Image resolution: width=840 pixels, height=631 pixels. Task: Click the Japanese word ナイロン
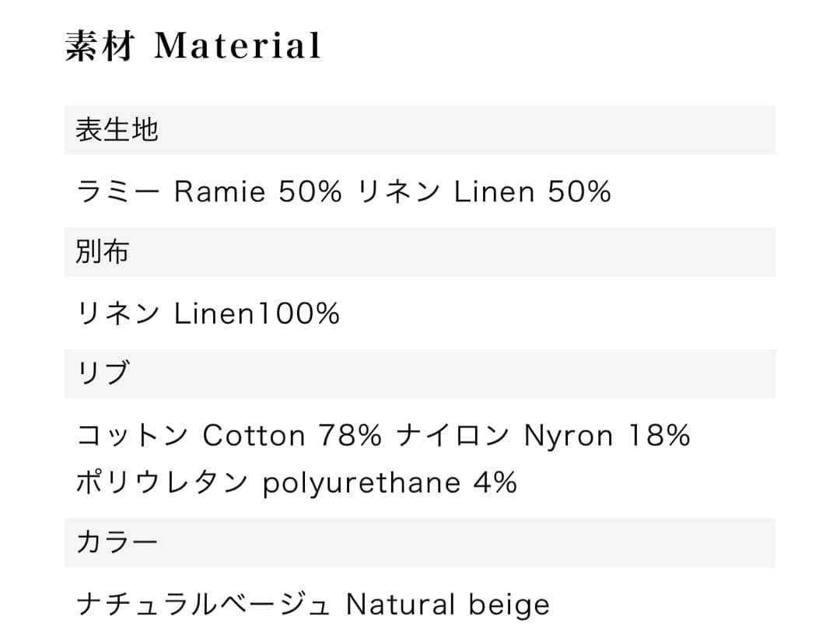(453, 435)
